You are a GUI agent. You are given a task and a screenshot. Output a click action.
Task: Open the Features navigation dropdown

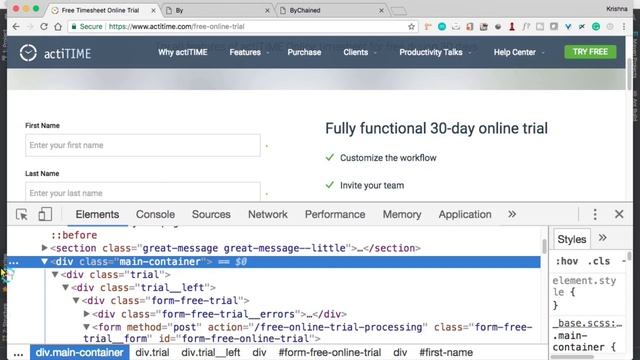pyautogui.click(x=249, y=52)
